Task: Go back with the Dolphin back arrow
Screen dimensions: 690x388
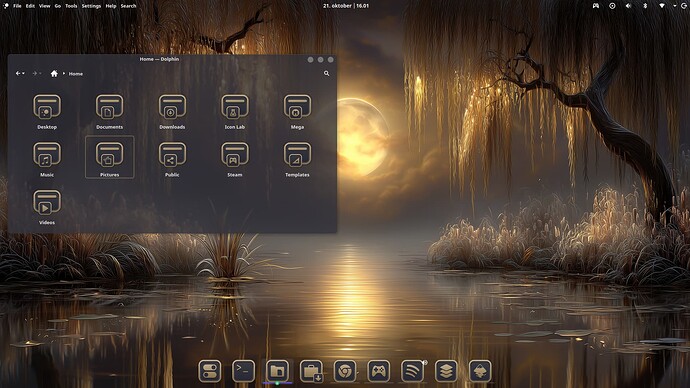Action: pyautogui.click(x=18, y=73)
